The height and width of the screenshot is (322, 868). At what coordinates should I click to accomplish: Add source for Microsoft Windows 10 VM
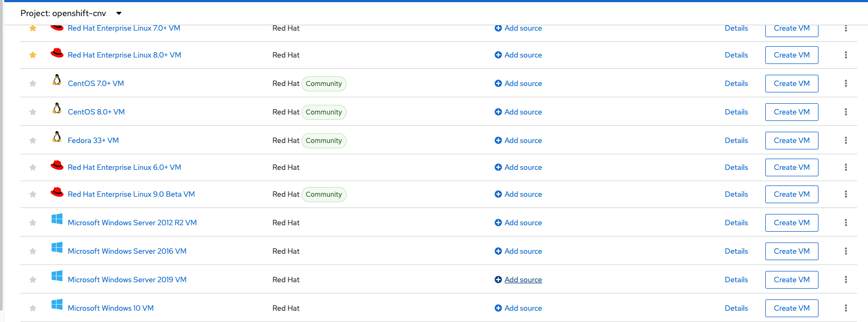click(518, 308)
